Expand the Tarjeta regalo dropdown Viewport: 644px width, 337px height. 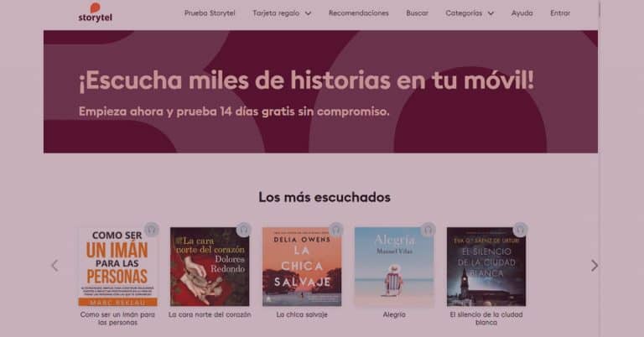(282, 13)
